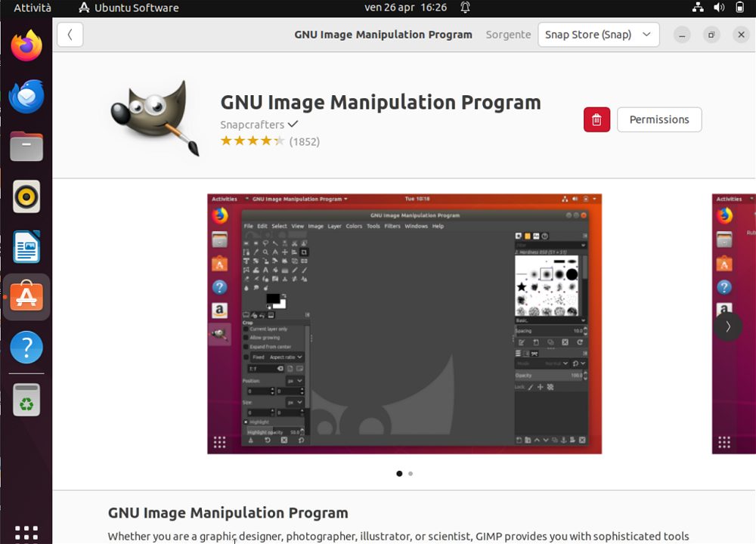Image resolution: width=756 pixels, height=544 pixels.
Task: Expand the Snap Store (Snap) source dropdown
Action: click(x=598, y=35)
